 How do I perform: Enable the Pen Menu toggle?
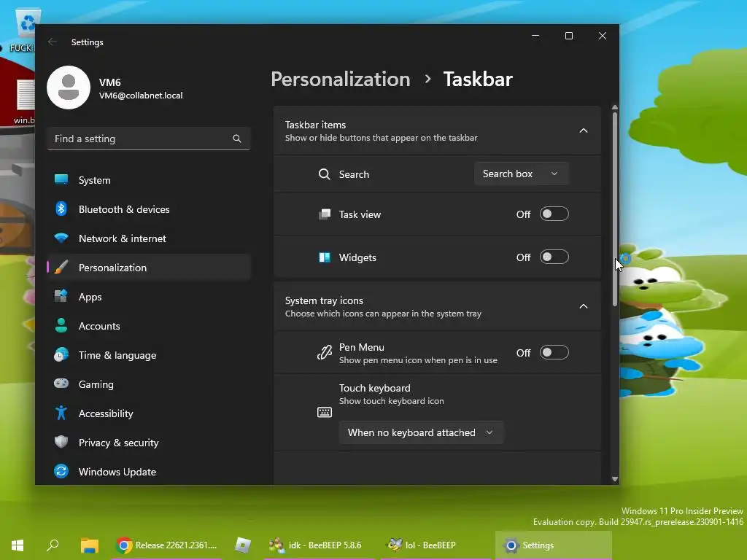554,352
